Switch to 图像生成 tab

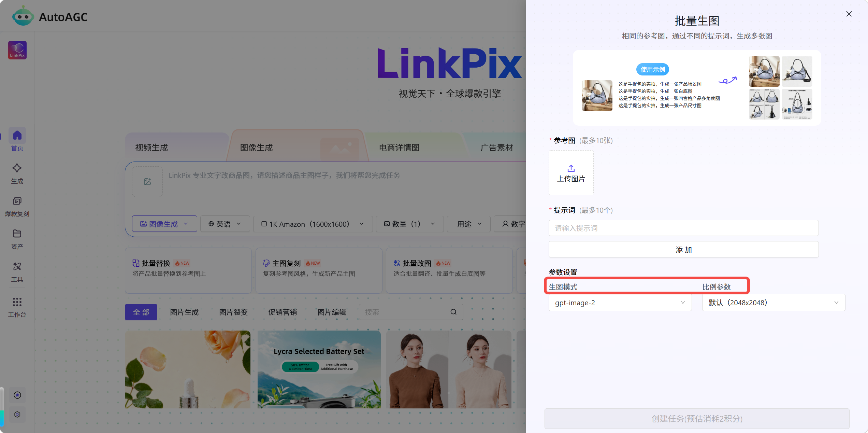[x=256, y=148]
